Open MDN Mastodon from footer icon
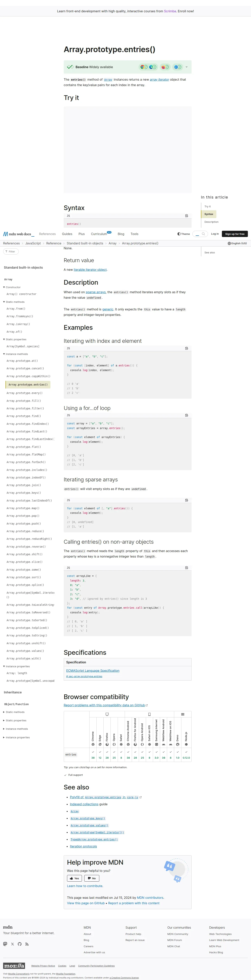The image size is (251, 980). pos(5,944)
